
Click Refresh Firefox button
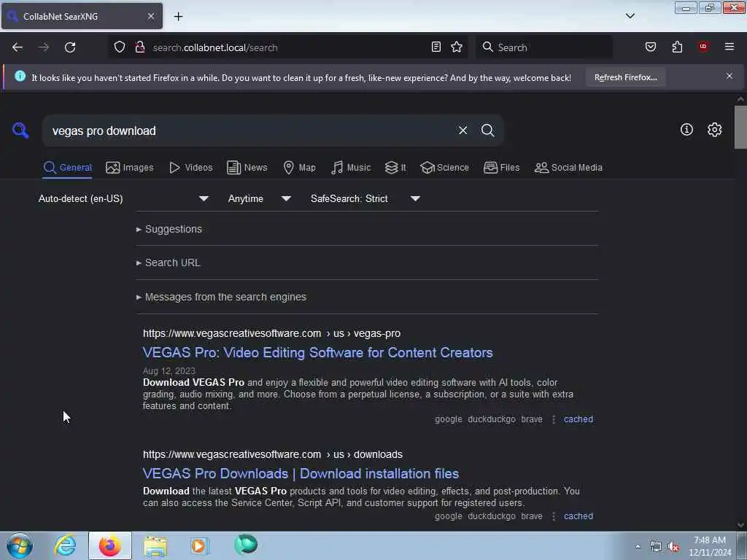click(x=625, y=77)
